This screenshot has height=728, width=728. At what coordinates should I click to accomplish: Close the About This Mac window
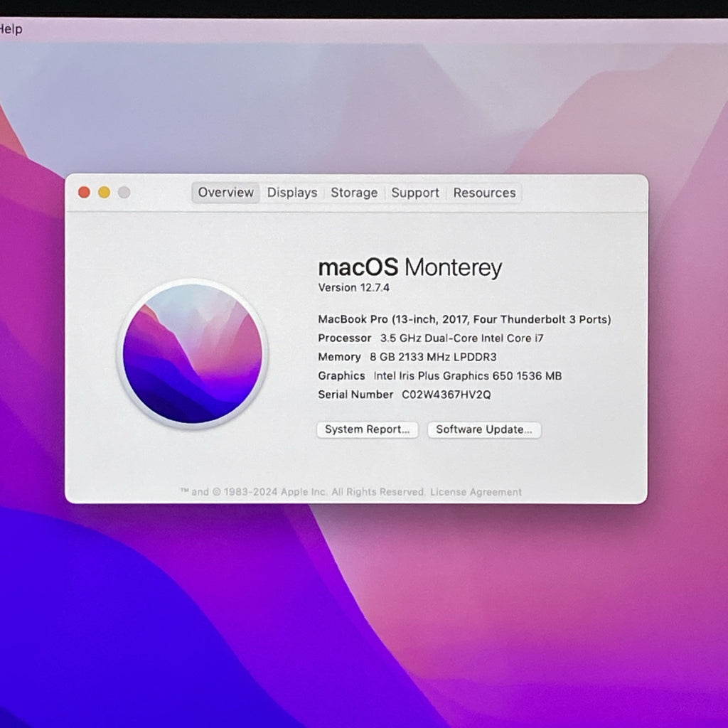tap(84, 192)
